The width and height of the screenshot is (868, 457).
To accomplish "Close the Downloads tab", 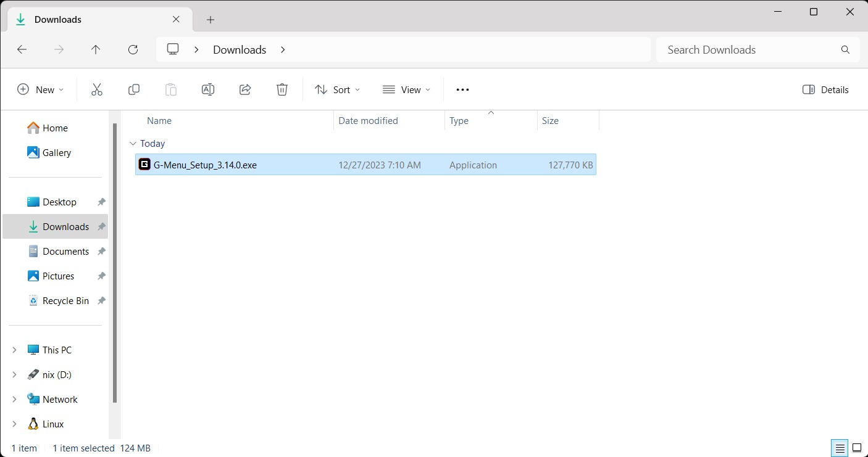I will click(176, 19).
